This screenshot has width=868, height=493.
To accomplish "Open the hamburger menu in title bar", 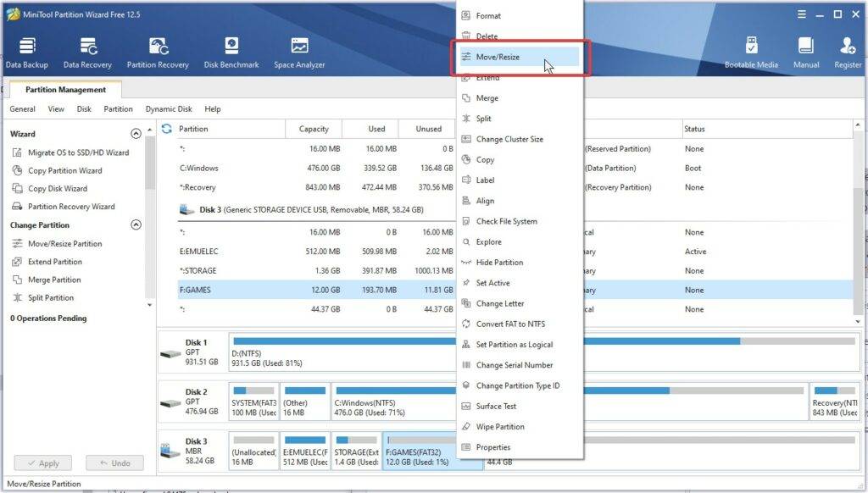I will point(802,14).
